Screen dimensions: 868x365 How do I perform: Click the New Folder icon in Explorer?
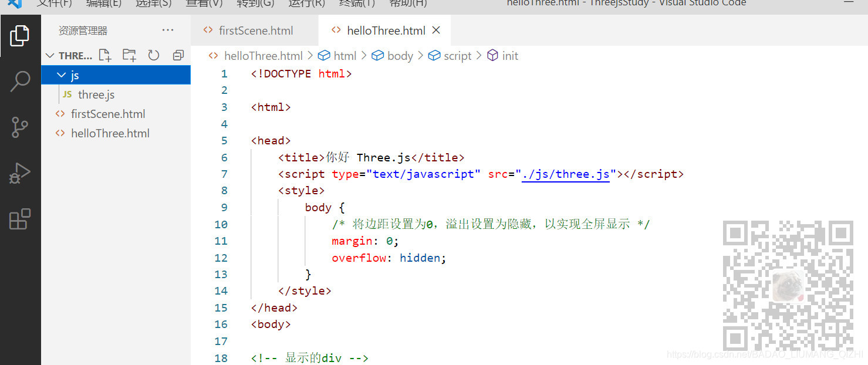(129, 55)
